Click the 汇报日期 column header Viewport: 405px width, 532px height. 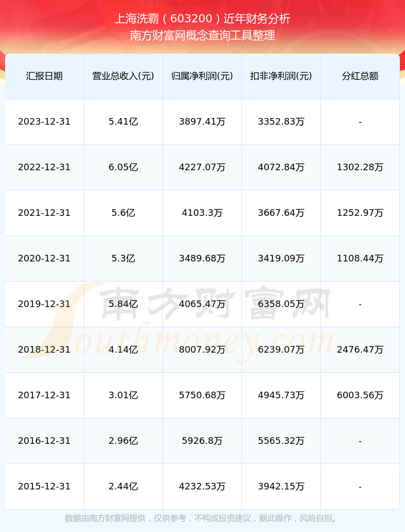point(45,76)
